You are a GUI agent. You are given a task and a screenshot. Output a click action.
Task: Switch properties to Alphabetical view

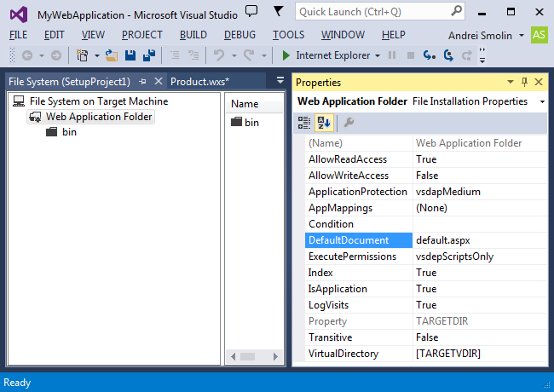(x=324, y=123)
